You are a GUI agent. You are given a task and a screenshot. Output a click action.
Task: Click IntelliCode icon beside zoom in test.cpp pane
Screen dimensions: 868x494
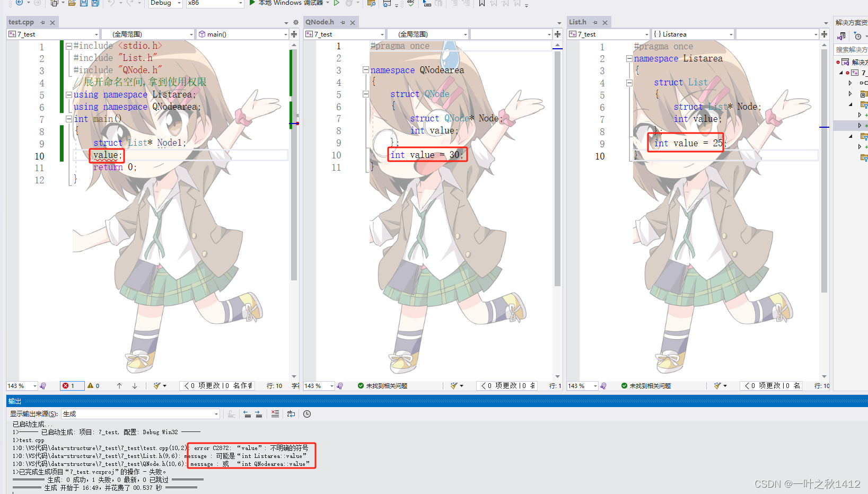[43, 386]
